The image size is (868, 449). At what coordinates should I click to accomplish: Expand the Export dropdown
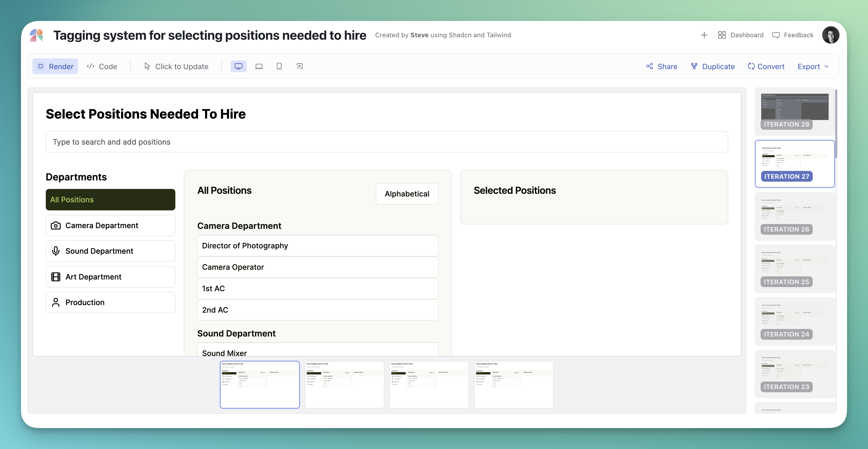tap(812, 66)
